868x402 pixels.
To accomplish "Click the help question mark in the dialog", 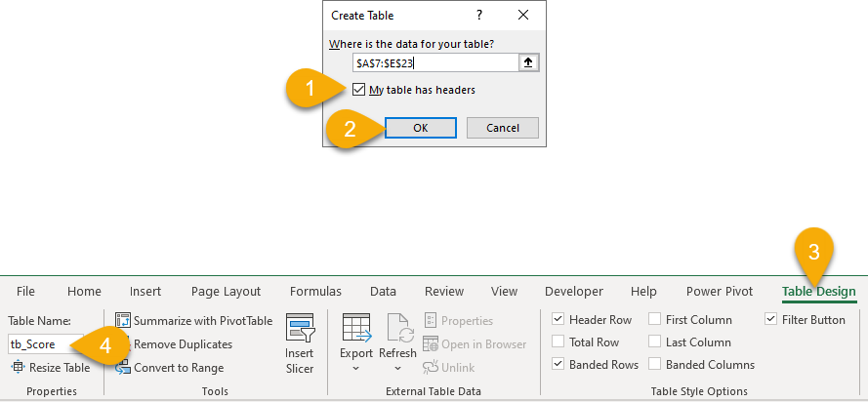I will (479, 16).
